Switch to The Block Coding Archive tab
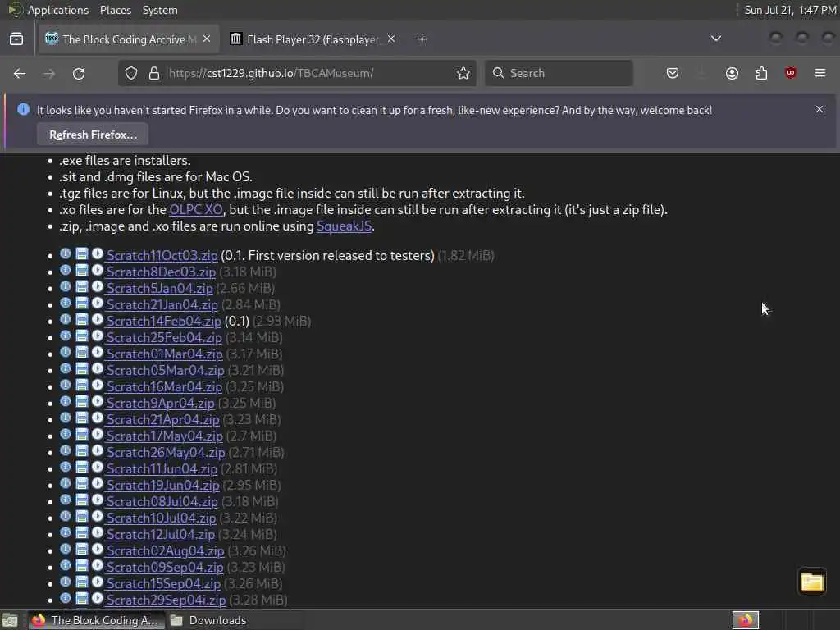This screenshot has height=630, width=840. [129, 39]
